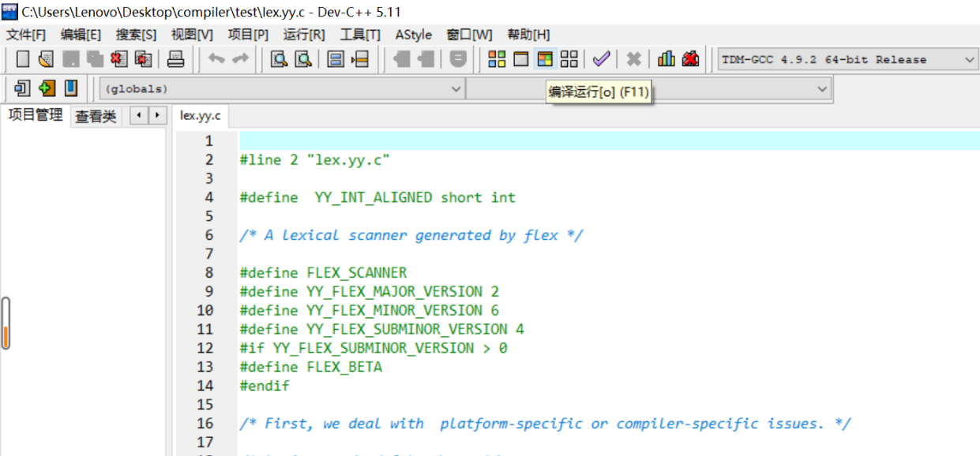980x456 pixels.
Task: Abort compilation with the red cross icon
Action: [689, 58]
